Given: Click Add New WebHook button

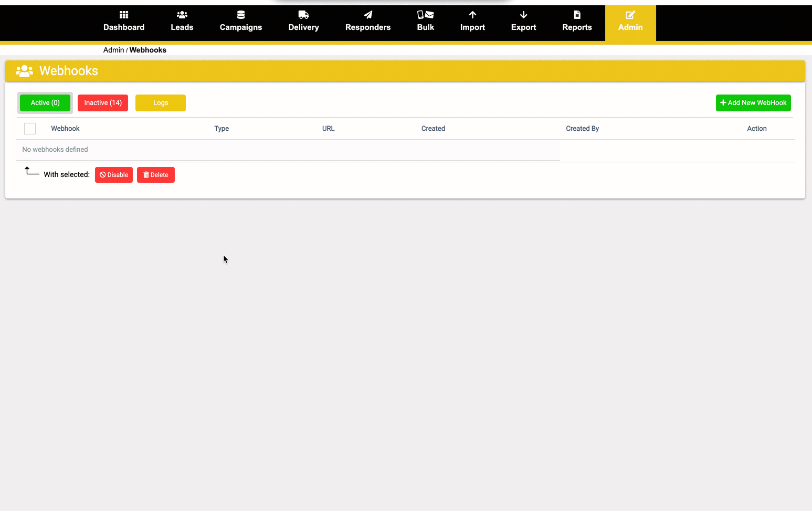Looking at the screenshot, I should 753,103.
